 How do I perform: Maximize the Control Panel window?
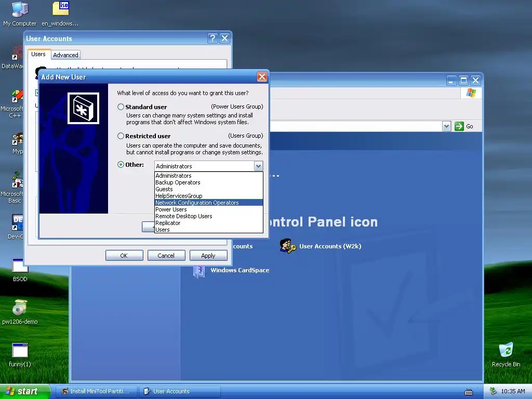tap(463, 81)
